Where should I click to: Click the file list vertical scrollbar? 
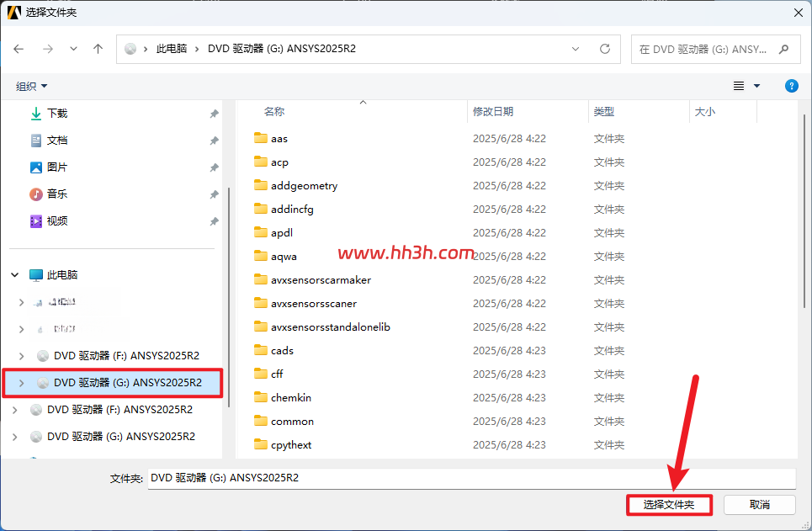pyautogui.click(x=804, y=212)
